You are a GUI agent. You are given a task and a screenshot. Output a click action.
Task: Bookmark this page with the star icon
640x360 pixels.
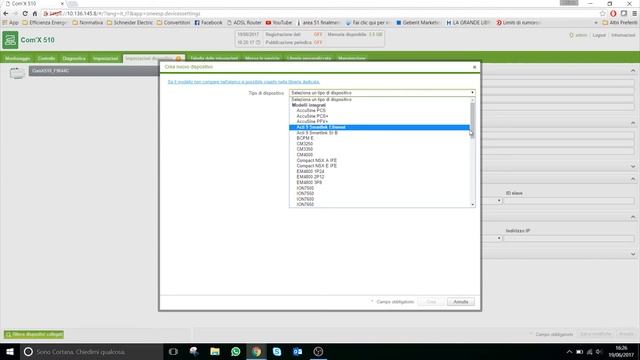tap(602, 13)
